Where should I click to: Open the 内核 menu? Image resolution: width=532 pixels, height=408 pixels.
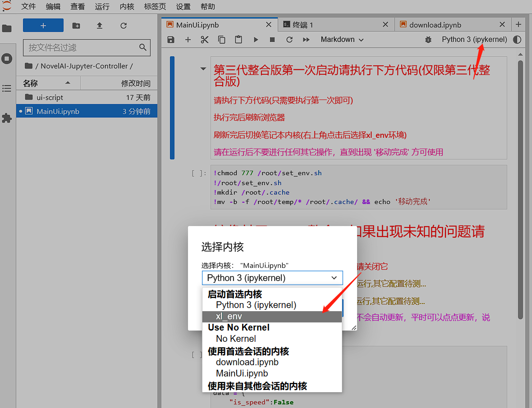click(x=127, y=7)
